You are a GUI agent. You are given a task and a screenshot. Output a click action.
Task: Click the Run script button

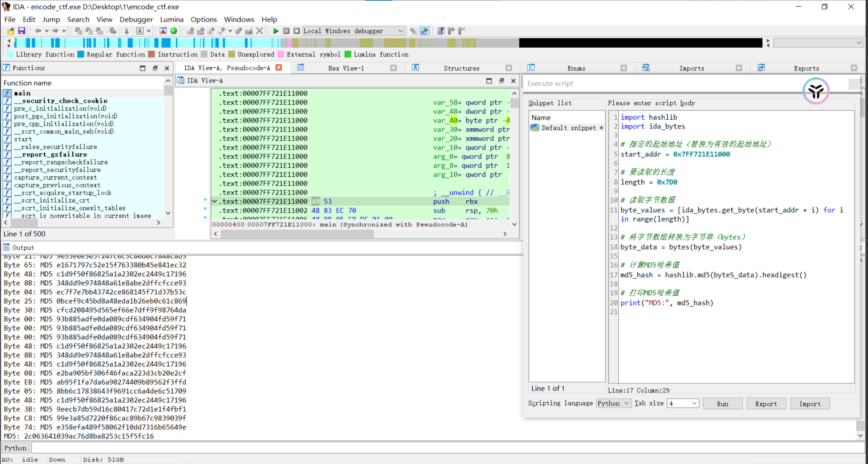[x=722, y=404]
